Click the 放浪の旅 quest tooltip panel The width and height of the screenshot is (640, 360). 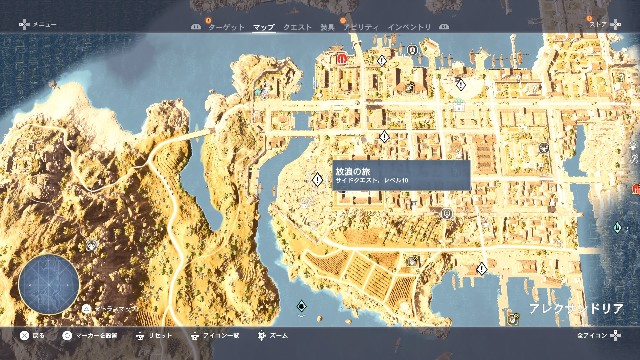tap(401, 175)
